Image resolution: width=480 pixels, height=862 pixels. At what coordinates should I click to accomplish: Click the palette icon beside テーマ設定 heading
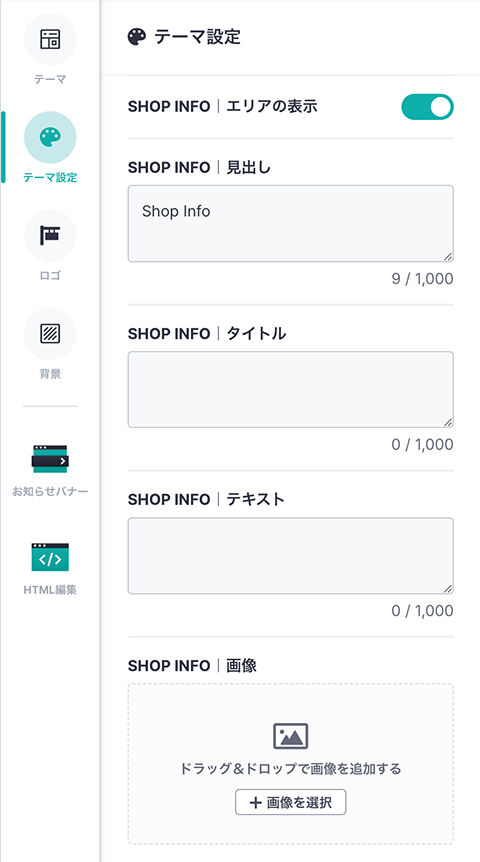point(137,37)
